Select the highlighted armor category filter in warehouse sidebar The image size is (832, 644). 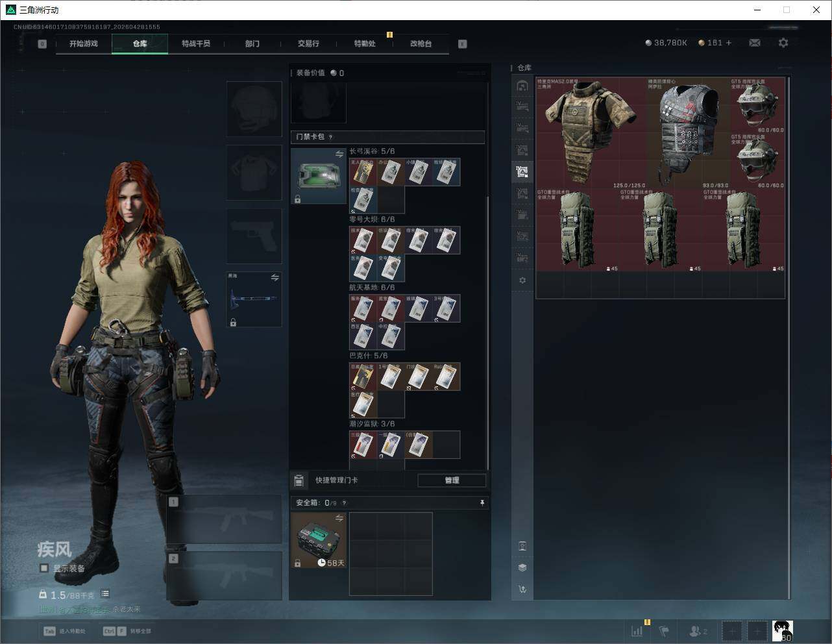(x=522, y=171)
